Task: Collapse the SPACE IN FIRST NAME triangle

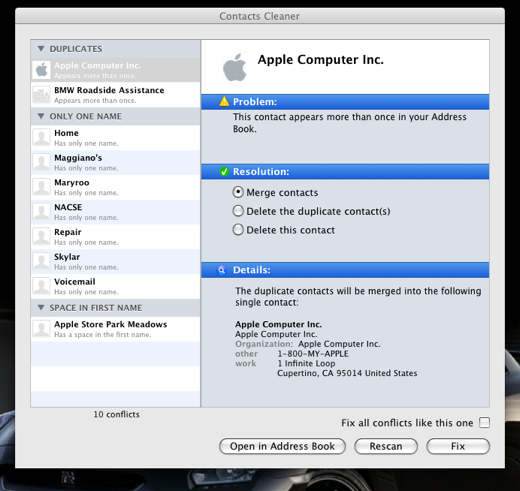Action: pyautogui.click(x=41, y=307)
